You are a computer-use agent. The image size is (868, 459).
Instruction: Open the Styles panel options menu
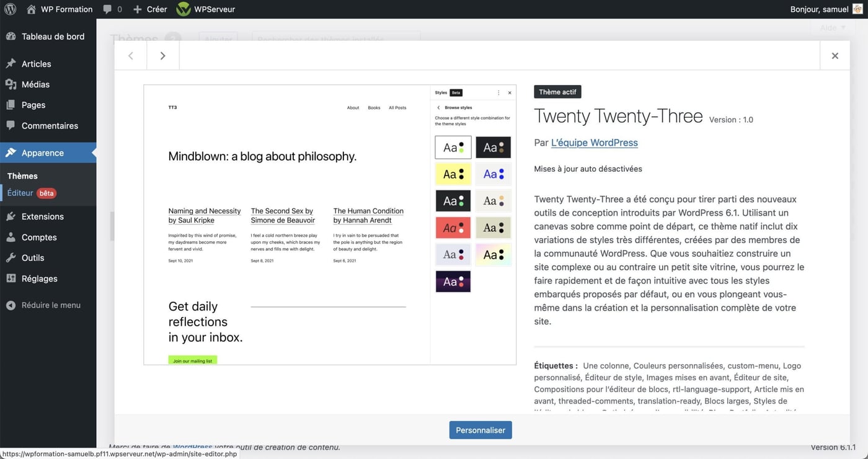500,92
